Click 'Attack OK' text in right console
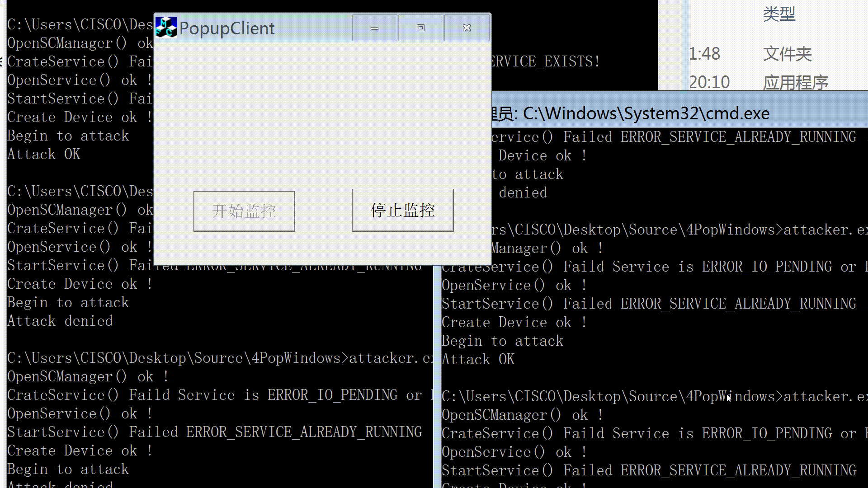The height and width of the screenshot is (488, 868). tap(478, 360)
